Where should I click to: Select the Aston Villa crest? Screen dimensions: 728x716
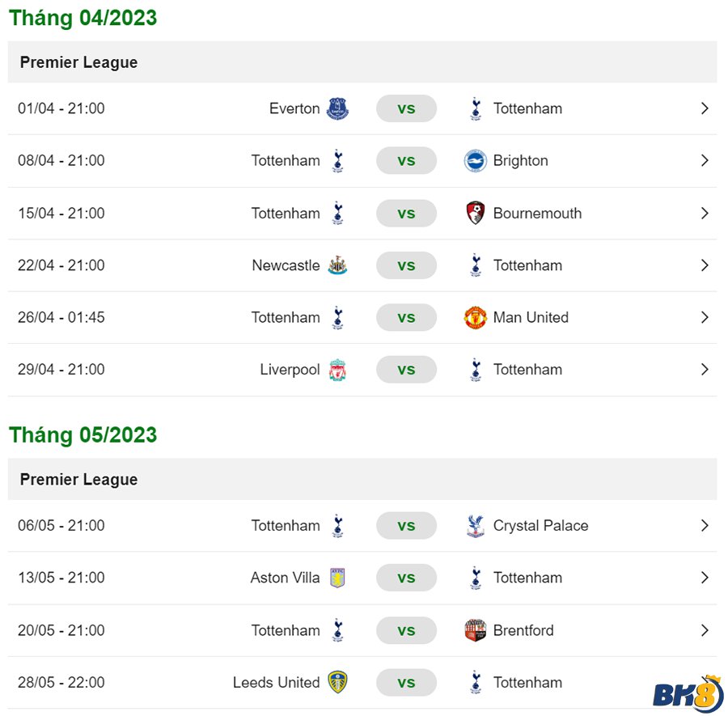pyautogui.click(x=338, y=578)
